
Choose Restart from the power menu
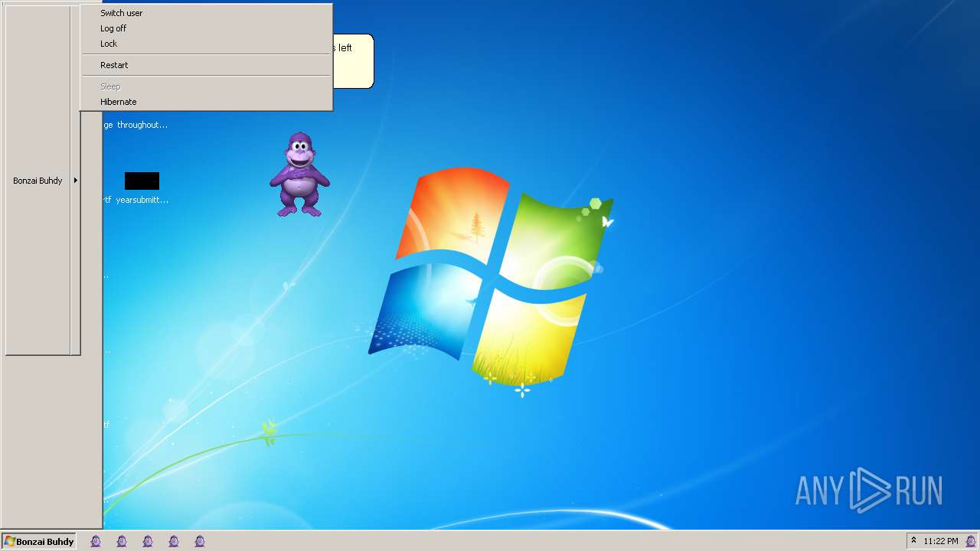coord(206,65)
